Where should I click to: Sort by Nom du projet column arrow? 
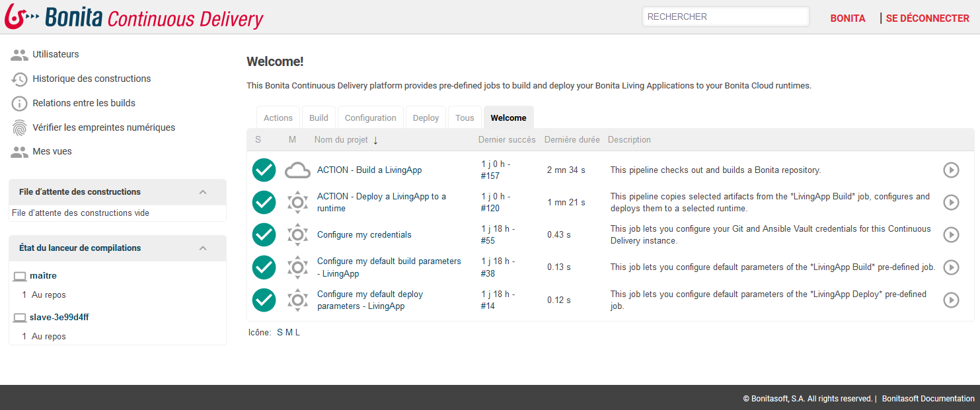tap(375, 140)
